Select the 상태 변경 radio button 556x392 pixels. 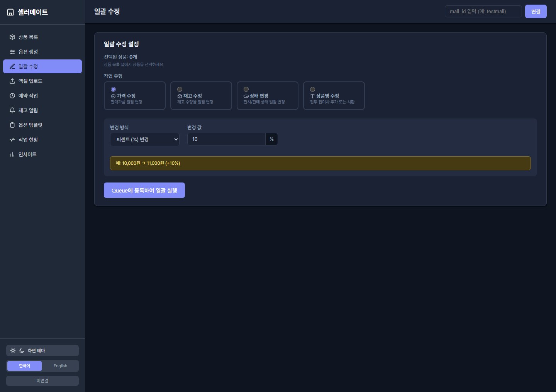(x=246, y=89)
